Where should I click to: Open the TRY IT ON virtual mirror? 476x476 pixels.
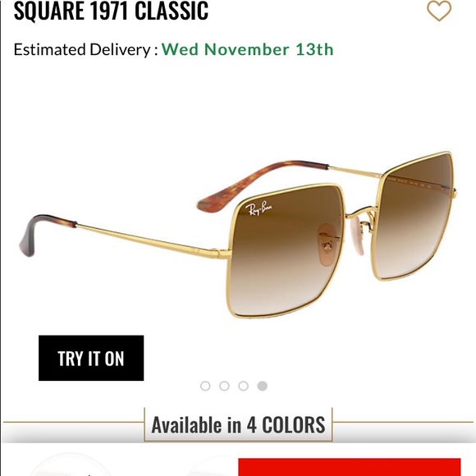click(91, 358)
